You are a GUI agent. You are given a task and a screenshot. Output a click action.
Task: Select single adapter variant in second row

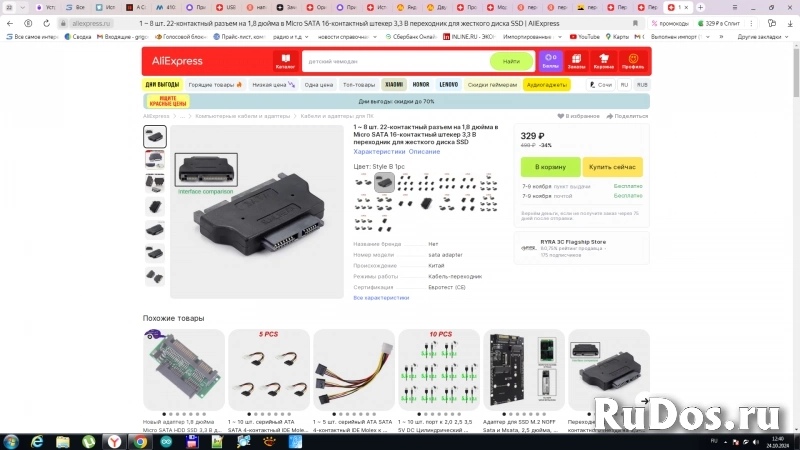point(426,204)
